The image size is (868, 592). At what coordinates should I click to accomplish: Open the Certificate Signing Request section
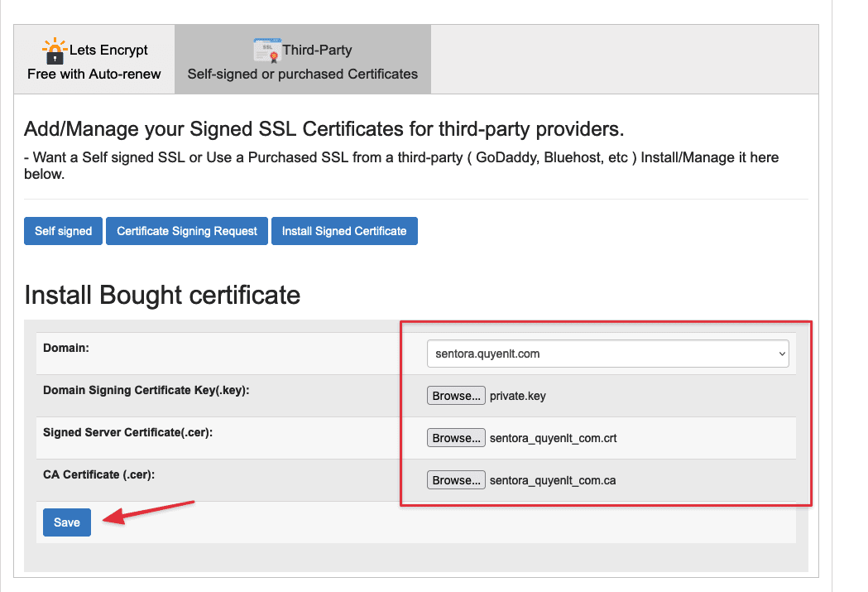[x=186, y=231]
